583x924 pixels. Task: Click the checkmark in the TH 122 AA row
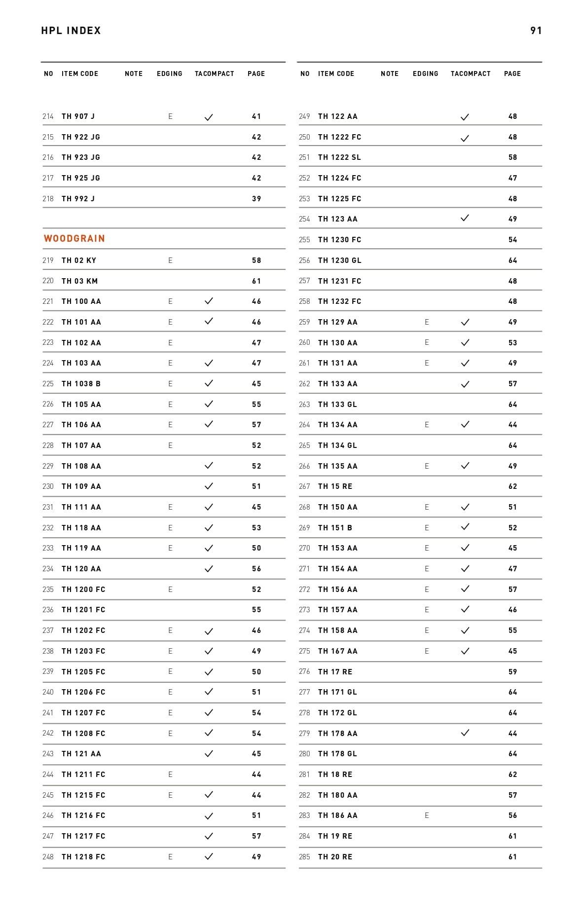[x=465, y=117]
